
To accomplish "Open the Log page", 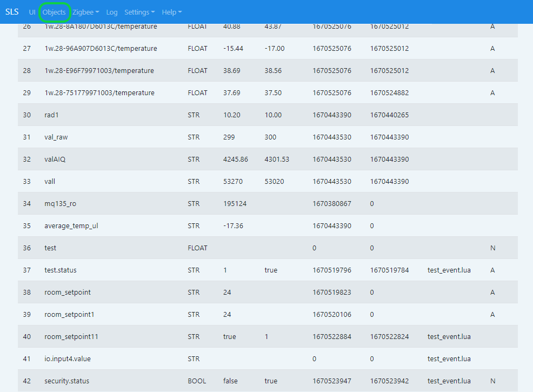I will pyautogui.click(x=112, y=12).
